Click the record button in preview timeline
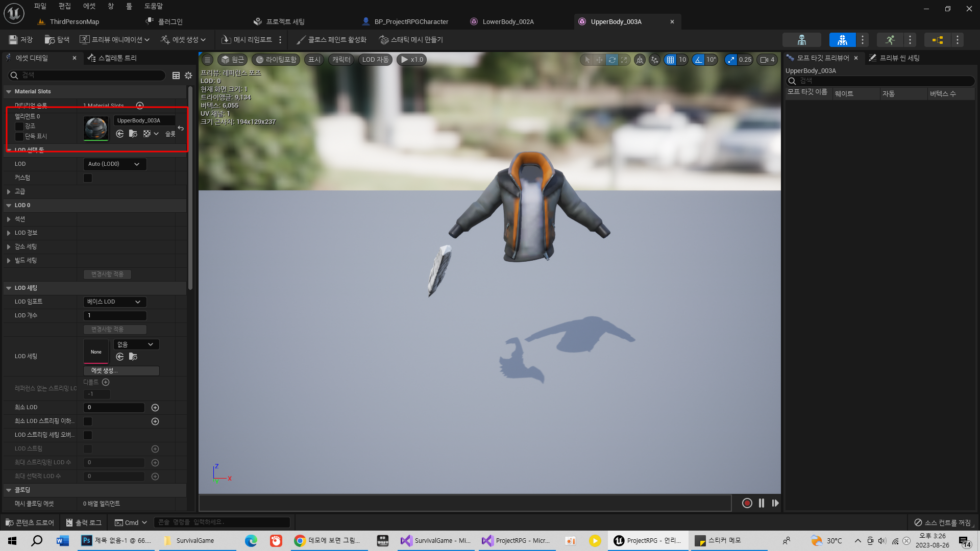980x551 pixels. pos(747,503)
